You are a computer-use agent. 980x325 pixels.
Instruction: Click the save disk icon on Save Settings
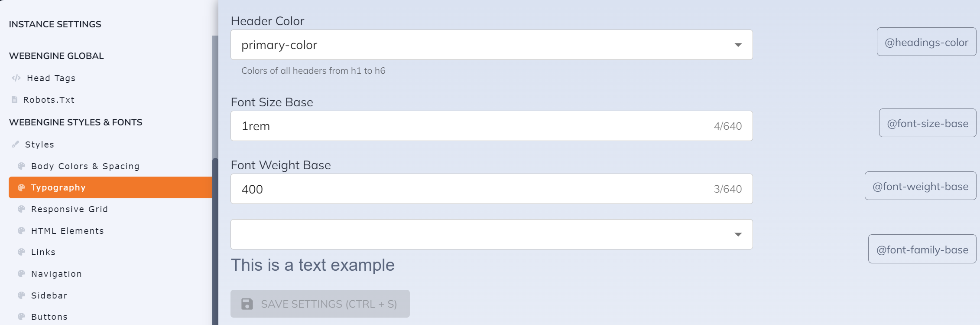point(247,304)
